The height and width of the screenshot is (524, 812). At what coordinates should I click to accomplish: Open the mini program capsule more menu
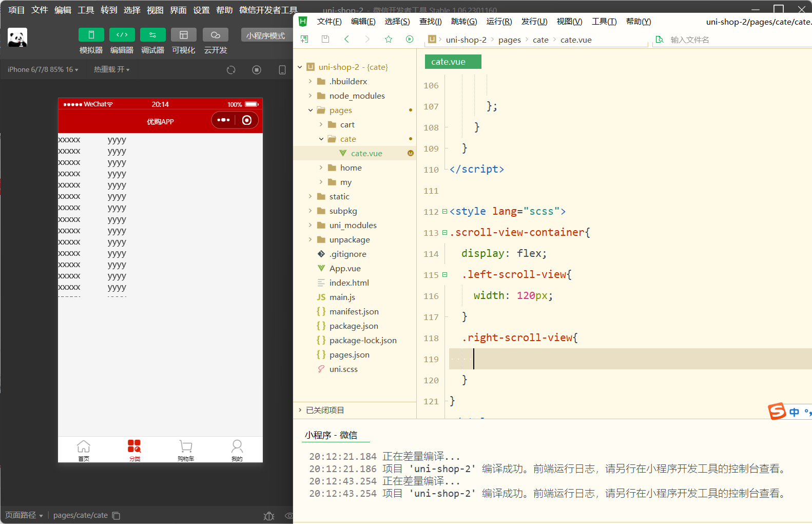(x=223, y=120)
